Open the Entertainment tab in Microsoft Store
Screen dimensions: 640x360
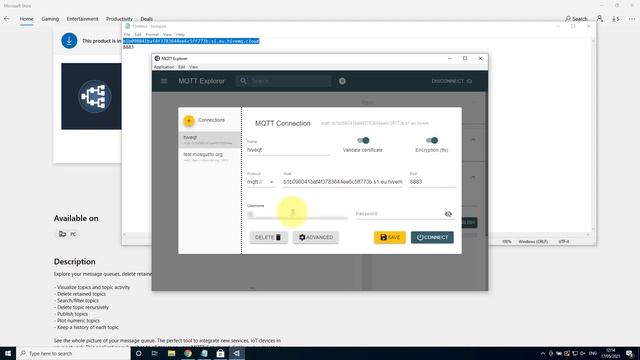(82, 19)
